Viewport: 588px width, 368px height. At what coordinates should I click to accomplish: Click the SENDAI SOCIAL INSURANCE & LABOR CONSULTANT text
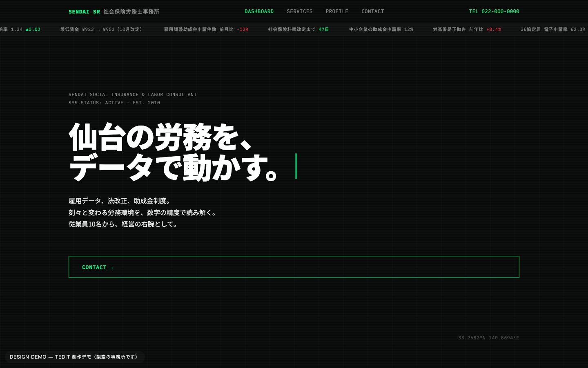[x=133, y=94]
